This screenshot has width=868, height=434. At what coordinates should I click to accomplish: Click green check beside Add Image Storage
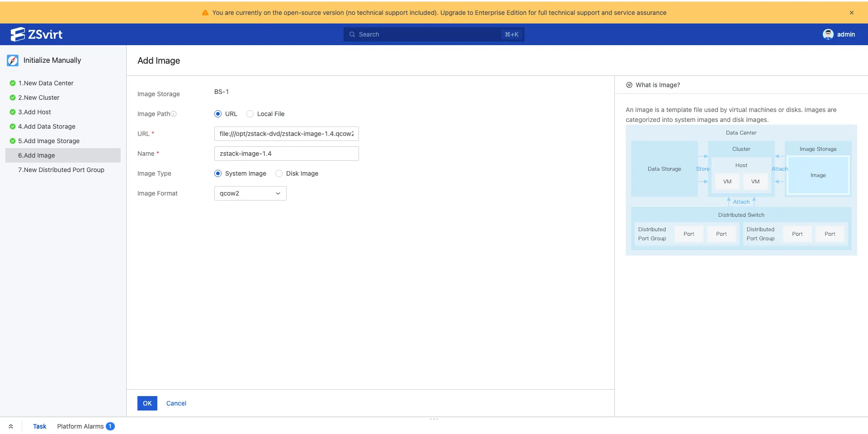[x=13, y=141]
